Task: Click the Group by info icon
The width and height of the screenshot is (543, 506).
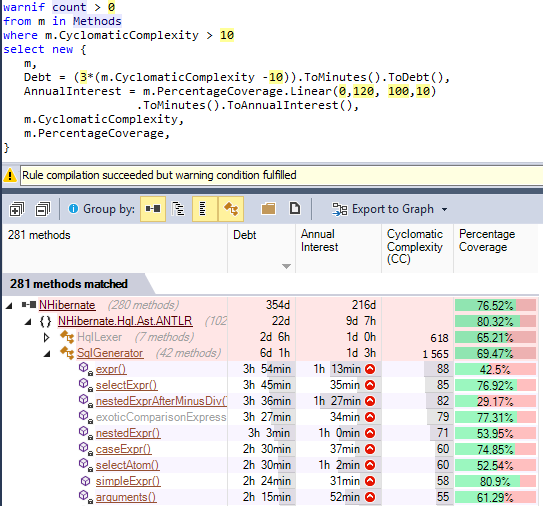Action: click(x=73, y=208)
